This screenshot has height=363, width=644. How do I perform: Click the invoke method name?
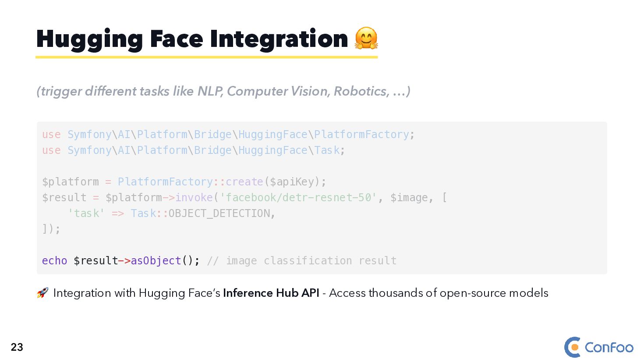pyautogui.click(x=194, y=198)
